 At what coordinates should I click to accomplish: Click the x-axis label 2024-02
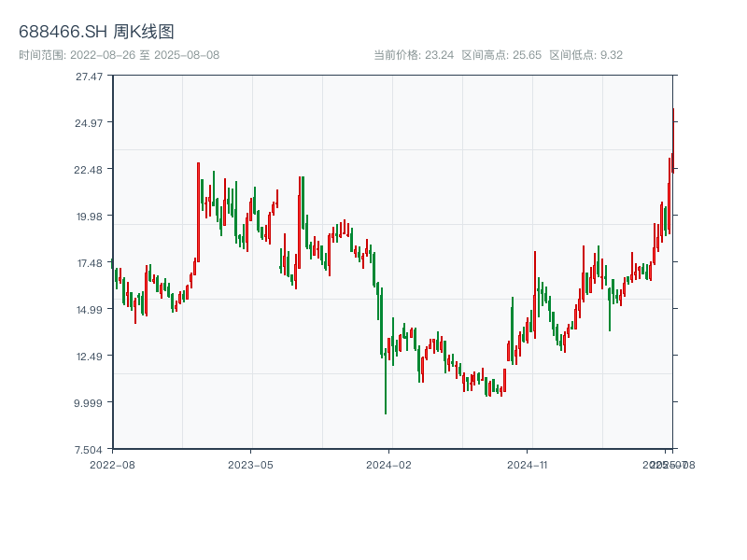click(x=388, y=465)
